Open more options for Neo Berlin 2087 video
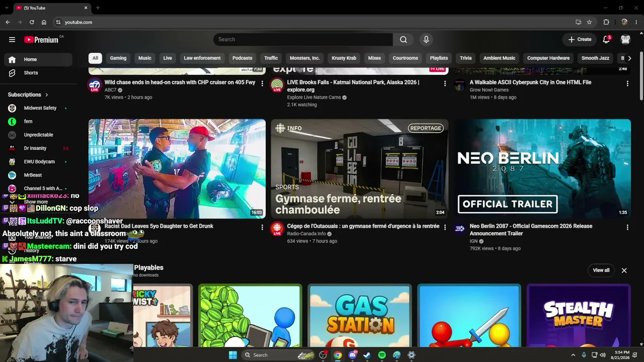 [627, 227]
